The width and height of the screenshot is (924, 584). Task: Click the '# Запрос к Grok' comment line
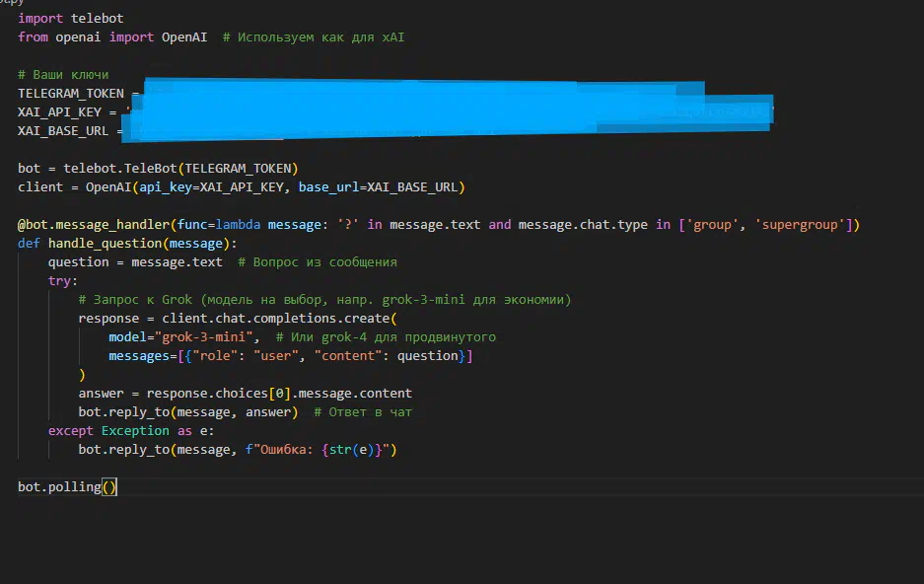(324, 300)
